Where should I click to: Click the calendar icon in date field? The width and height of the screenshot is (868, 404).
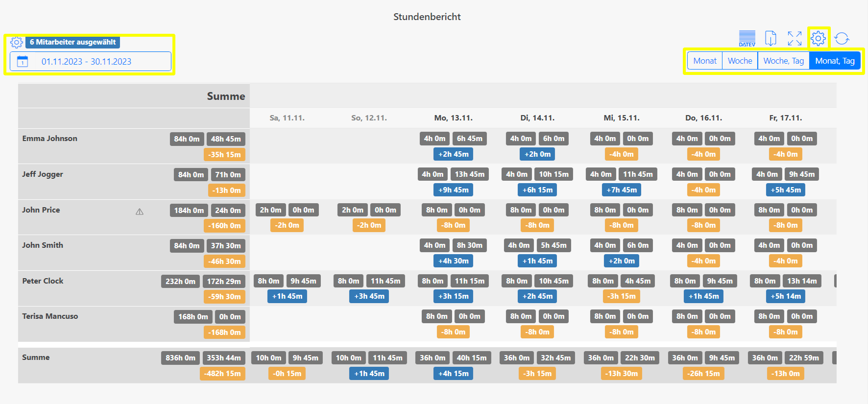[23, 62]
